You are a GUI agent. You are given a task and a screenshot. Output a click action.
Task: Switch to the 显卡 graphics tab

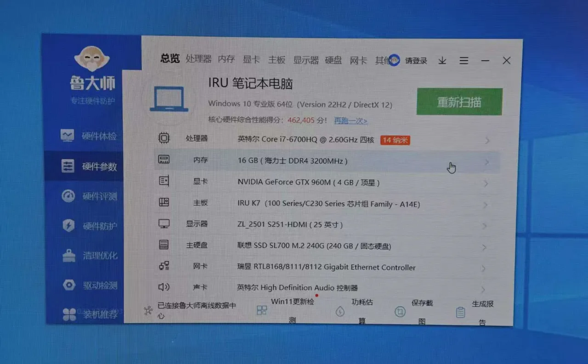tap(251, 60)
